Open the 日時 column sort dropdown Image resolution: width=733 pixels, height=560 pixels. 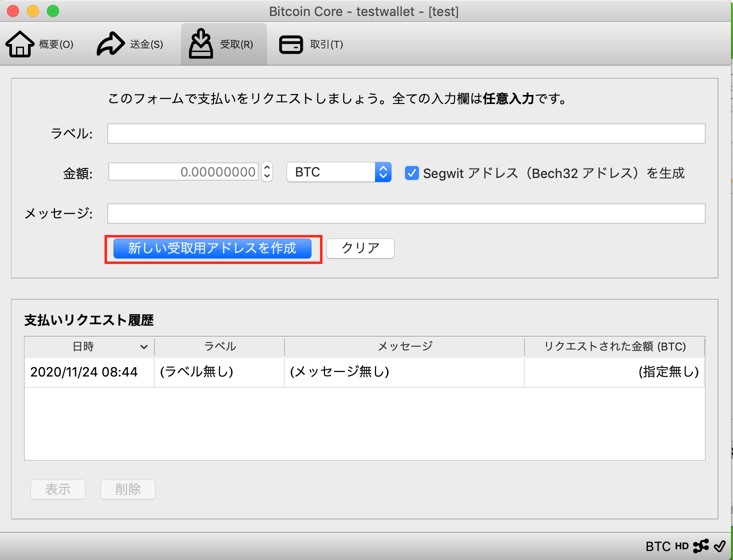[144, 346]
